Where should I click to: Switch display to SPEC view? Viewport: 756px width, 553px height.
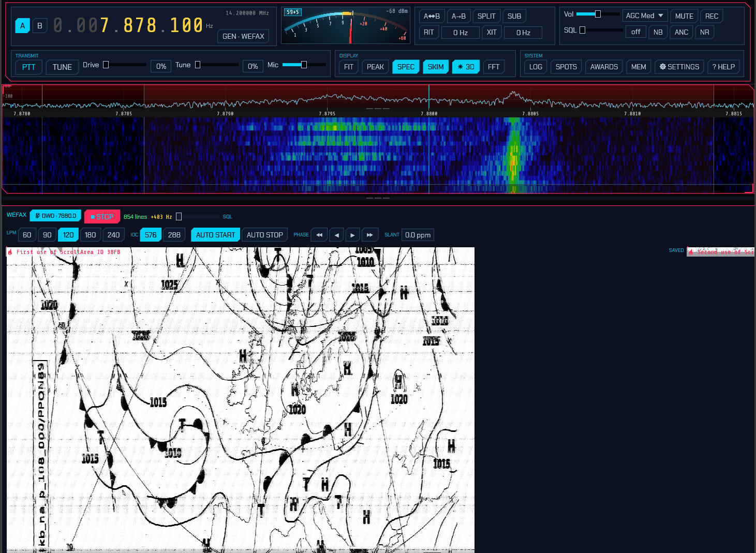[406, 67]
